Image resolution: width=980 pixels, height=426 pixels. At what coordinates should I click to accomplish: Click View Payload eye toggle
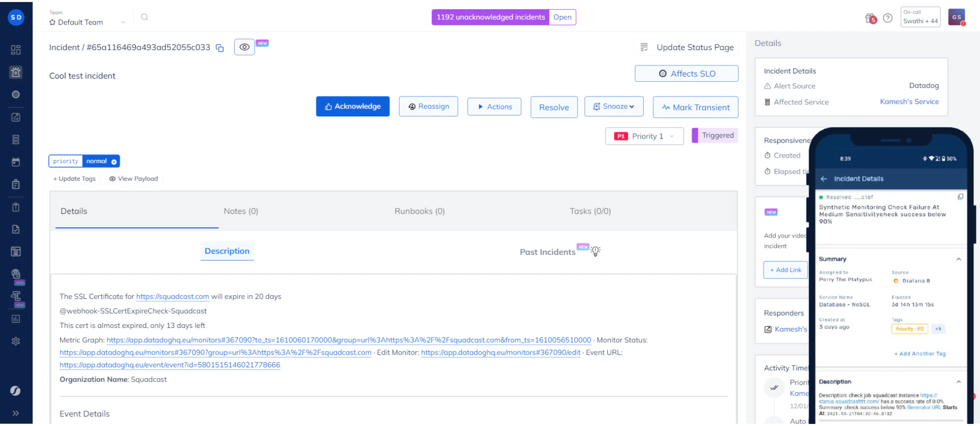[x=133, y=179]
